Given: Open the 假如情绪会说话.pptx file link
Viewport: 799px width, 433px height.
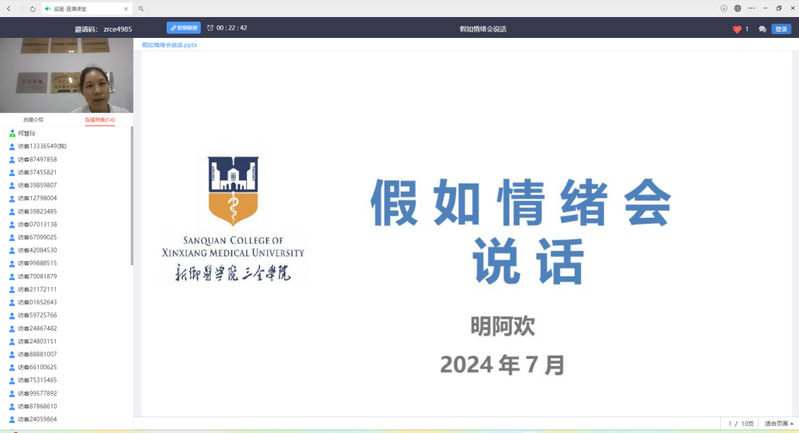Looking at the screenshot, I should point(170,46).
